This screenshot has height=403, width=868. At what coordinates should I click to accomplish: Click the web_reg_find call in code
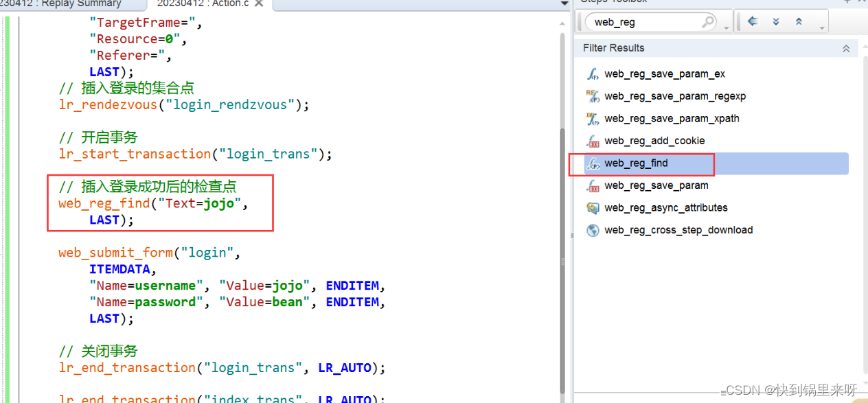coord(104,204)
